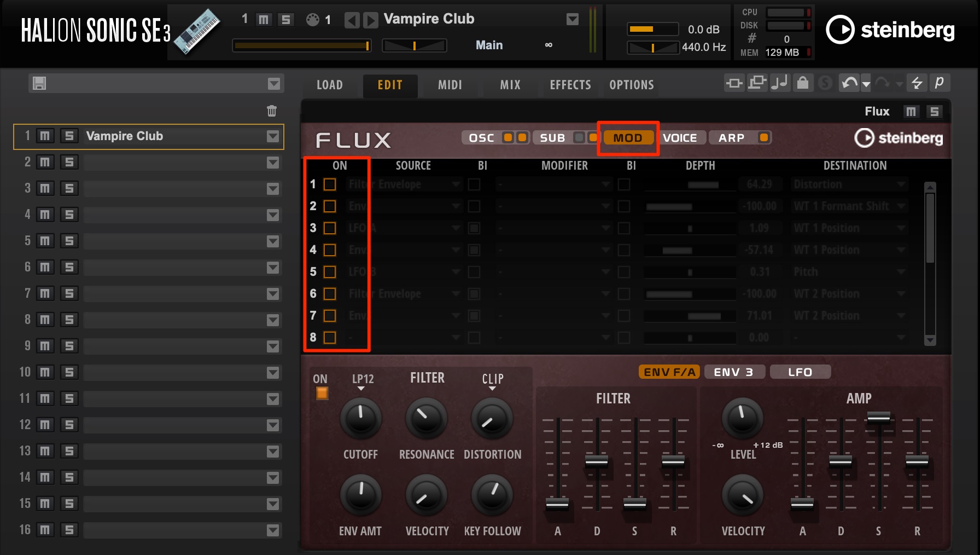Screen dimensions: 980x555
Task: Switch to the LOAD tab
Action: click(x=330, y=85)
